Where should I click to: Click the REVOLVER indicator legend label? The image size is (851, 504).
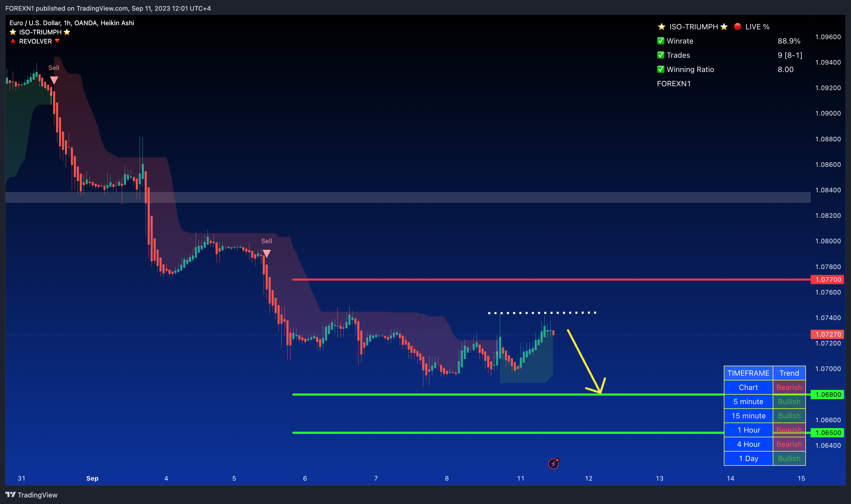(35, 41)
